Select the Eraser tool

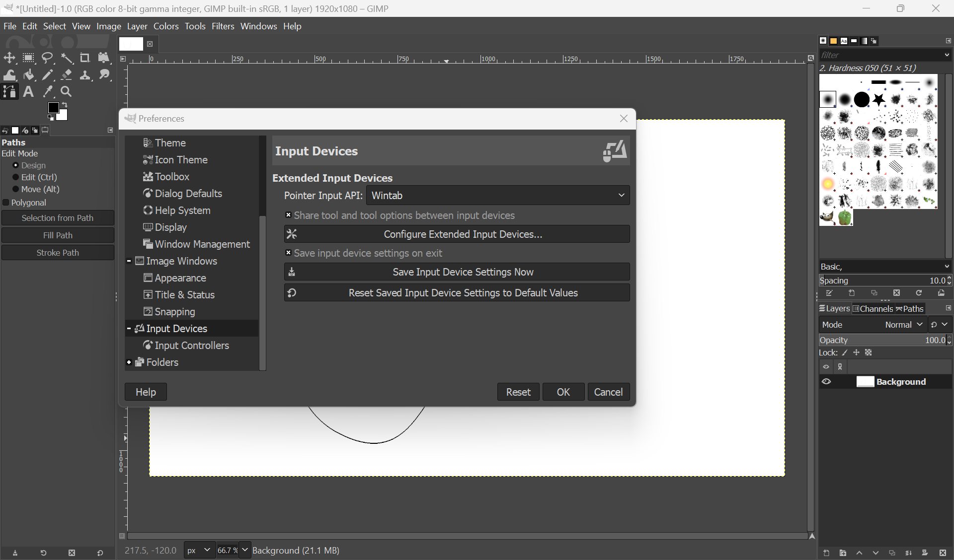[67, 75]
